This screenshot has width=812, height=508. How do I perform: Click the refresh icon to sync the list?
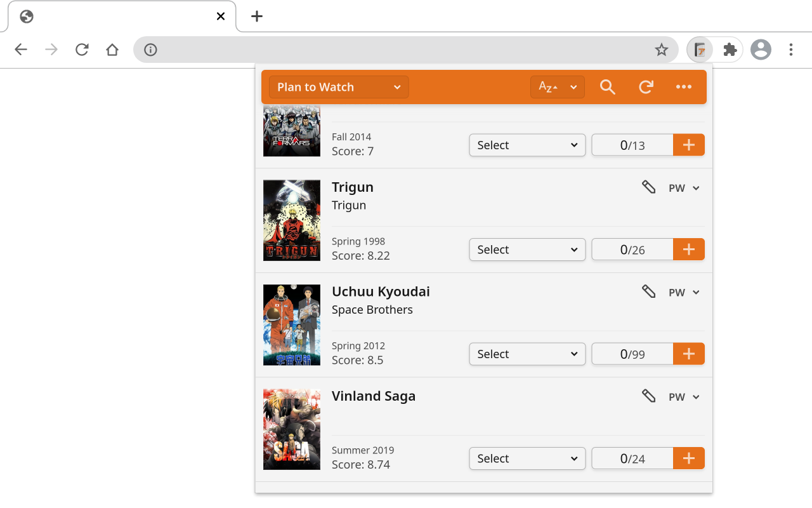click(x=646, y=87)
